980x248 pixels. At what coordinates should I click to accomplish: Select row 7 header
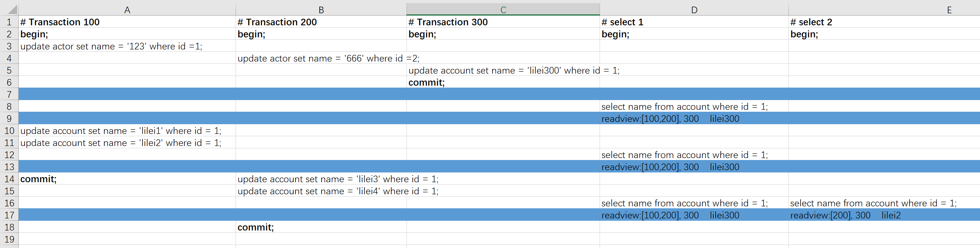pyautogui.click(x=9, y=94)
